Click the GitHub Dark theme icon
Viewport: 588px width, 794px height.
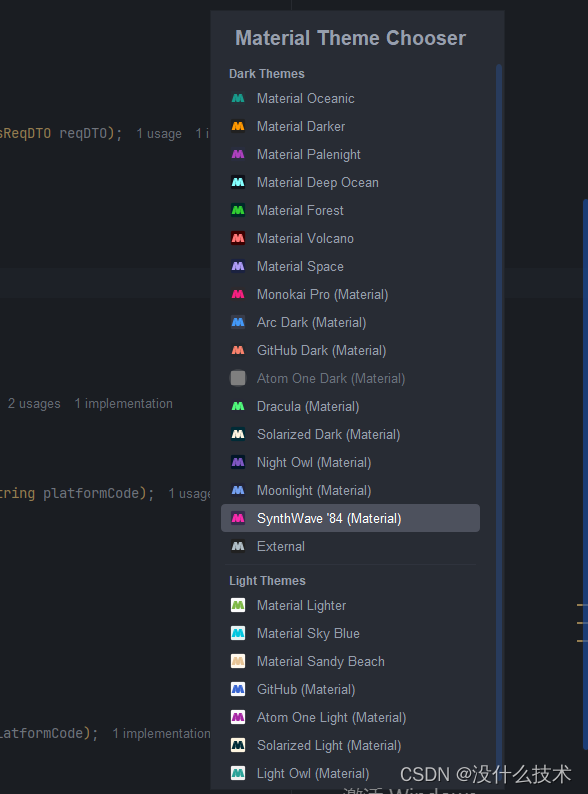238,350
